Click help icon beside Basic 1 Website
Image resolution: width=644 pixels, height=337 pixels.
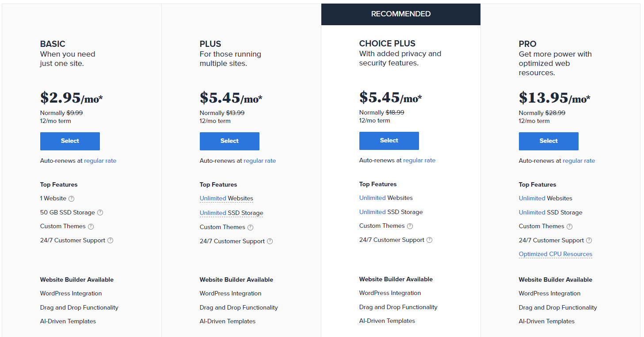coord(72,199)
